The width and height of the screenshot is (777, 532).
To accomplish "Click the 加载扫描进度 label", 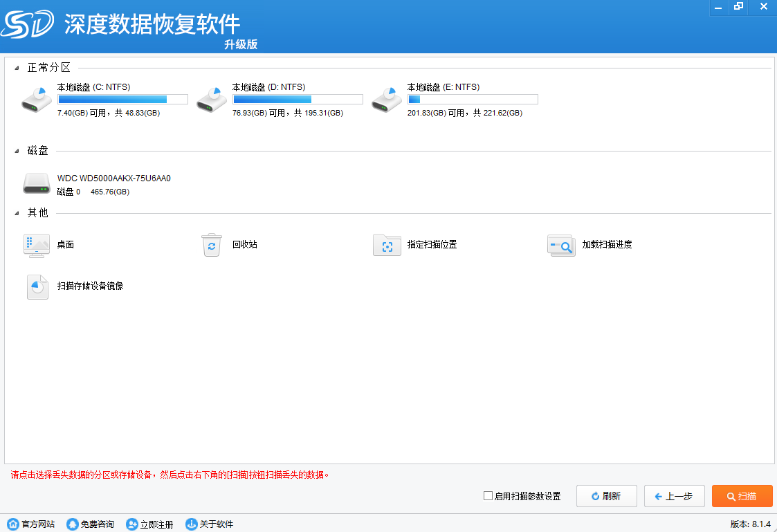I will coord(607,245).
